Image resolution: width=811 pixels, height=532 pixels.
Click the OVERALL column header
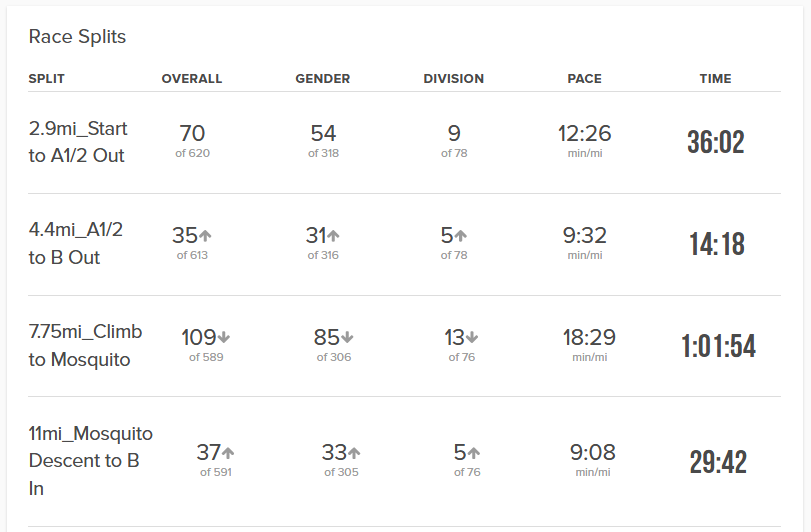192,79
